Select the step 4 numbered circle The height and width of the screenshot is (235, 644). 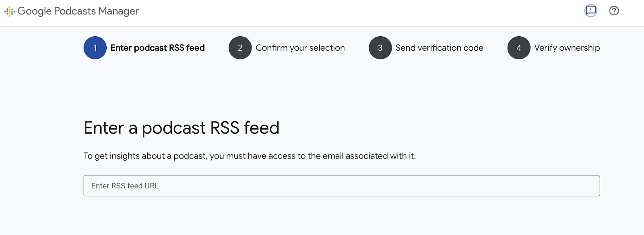(519, 48)
